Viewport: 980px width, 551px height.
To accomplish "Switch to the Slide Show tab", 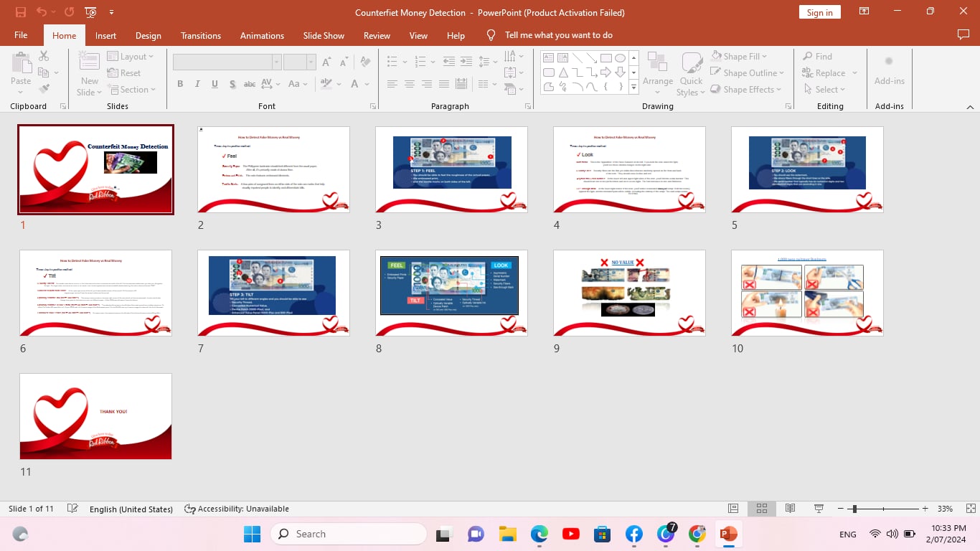I will [324, 35].
